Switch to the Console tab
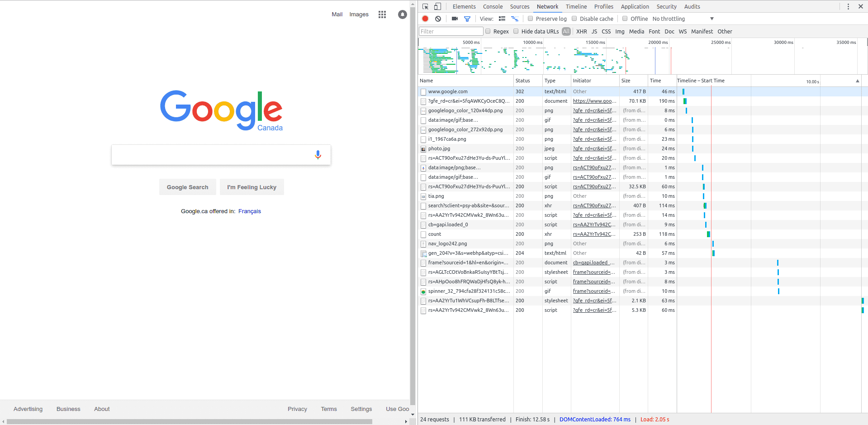The image size is (868, 425). pyautogui.click(x=493, y=6)
